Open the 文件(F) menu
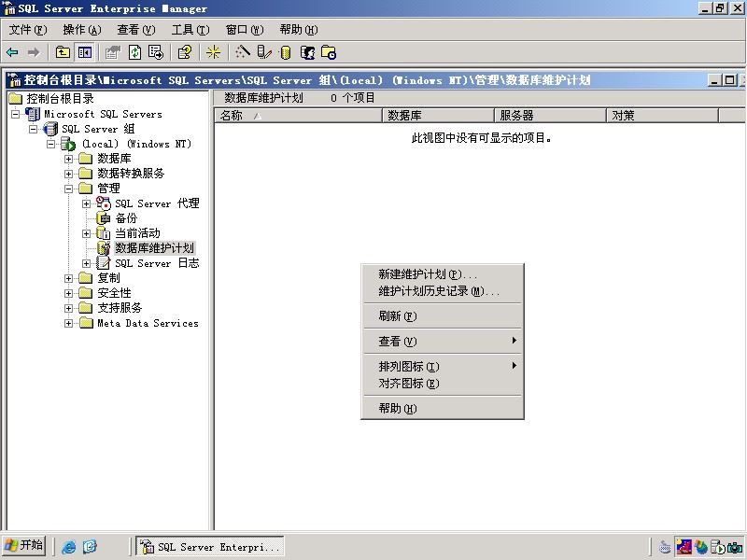This screenshot has height=560, width=747. click(28, 30)
